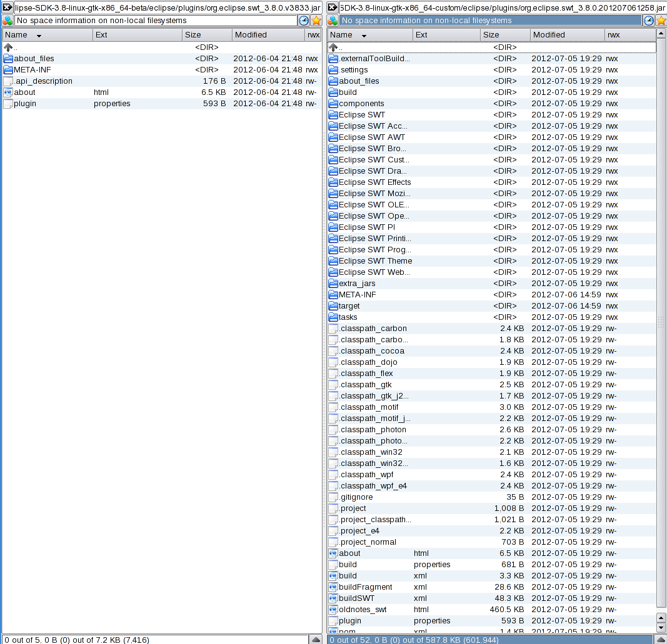
Task: Click left pane status bar up arrow
Action: (316, 640)
